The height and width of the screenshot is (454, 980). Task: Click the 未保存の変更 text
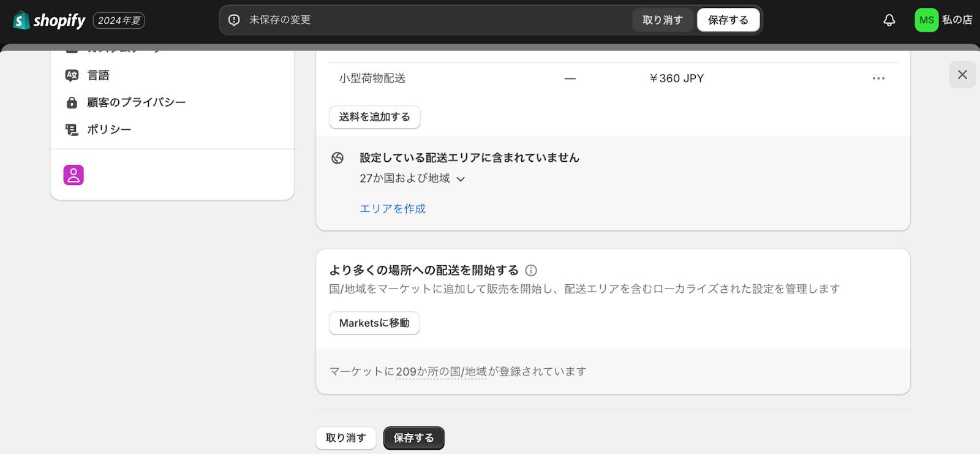(x=280, y=20)
